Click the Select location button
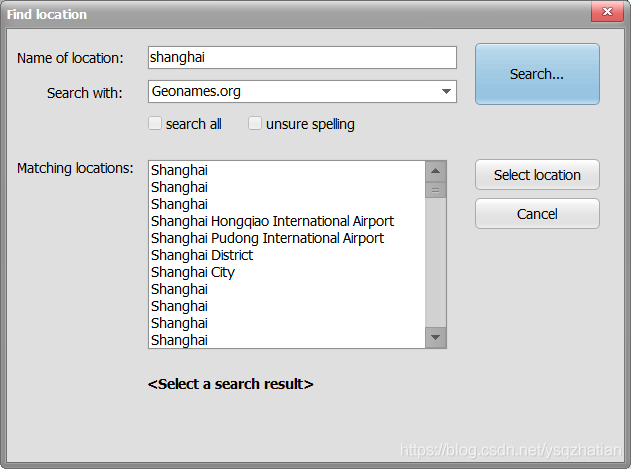This screenshot has width=631, height=469. point(537,175)
